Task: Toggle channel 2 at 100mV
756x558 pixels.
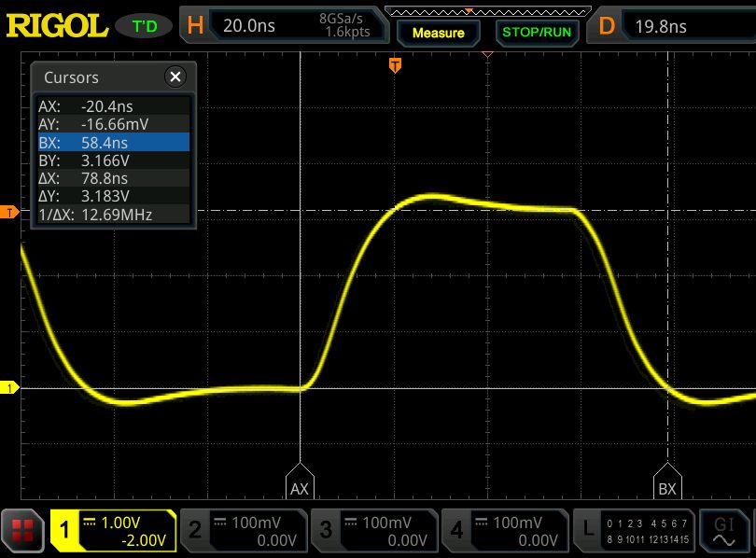Action: 244,531
